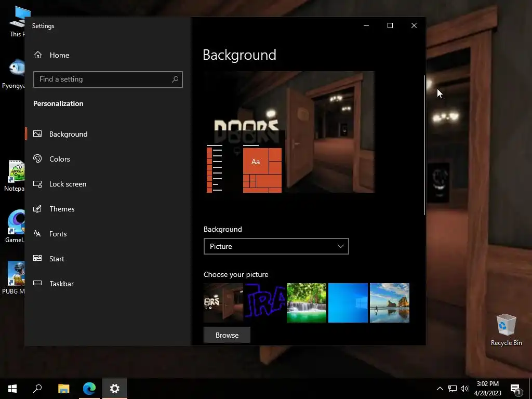This screenshot has height=399, width=532.
Task: Open the notification action center icon
Action: (516, 389)
